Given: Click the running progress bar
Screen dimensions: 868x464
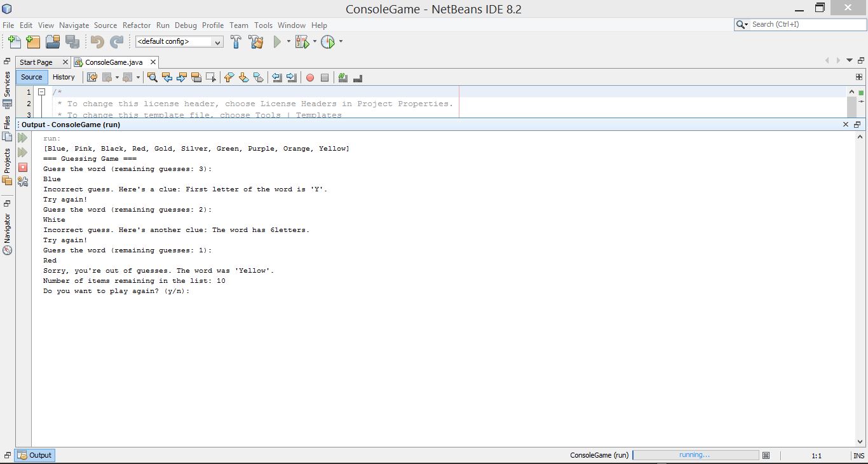Looking at the screenshot, I should click(695, 455).
